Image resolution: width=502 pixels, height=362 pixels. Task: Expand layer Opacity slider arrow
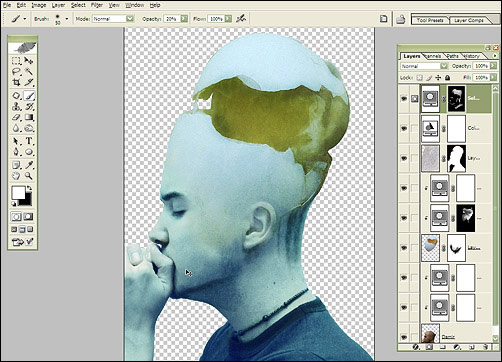click(493, 66)
